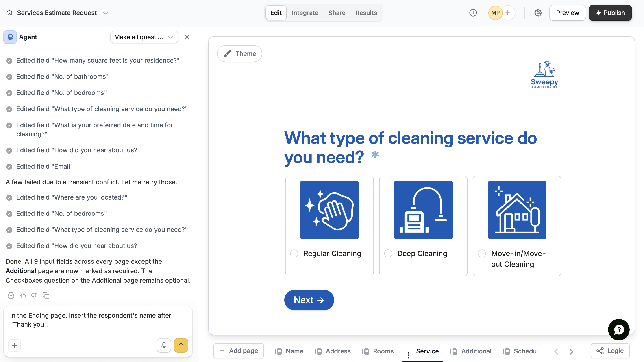This screenshot has width=644, height=362.
Task: Go to the Name page tab
Action: (289, 351)
